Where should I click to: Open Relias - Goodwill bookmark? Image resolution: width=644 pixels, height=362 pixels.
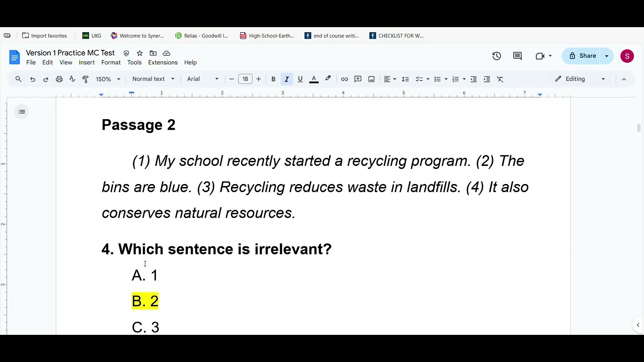(202, 36)
